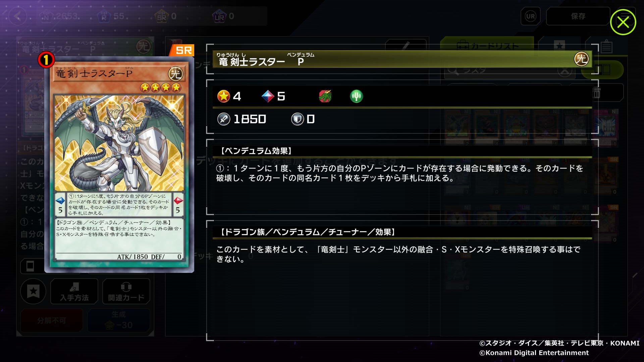
Task: Select the カードリスト card list tab
Action: pos(487,46)
